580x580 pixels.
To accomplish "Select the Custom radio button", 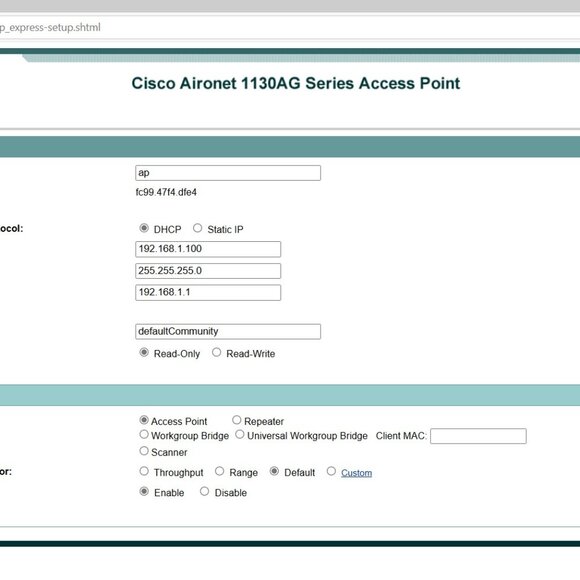I will click(331, 471).
